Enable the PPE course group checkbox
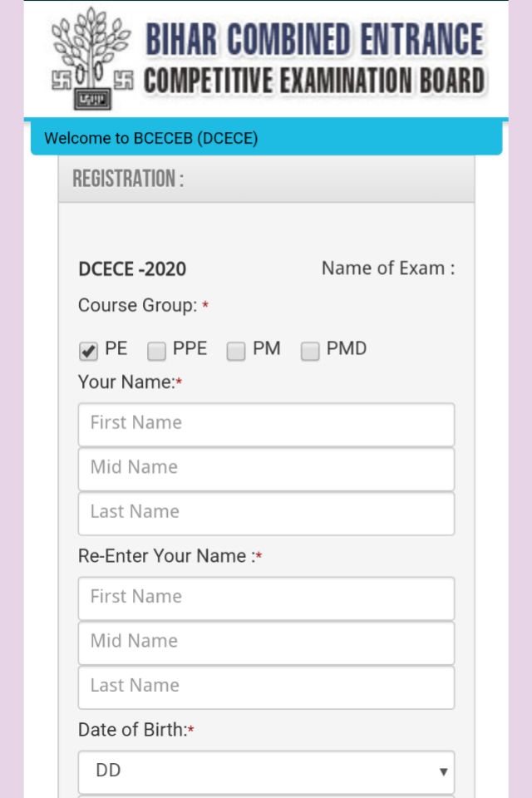 156,351
